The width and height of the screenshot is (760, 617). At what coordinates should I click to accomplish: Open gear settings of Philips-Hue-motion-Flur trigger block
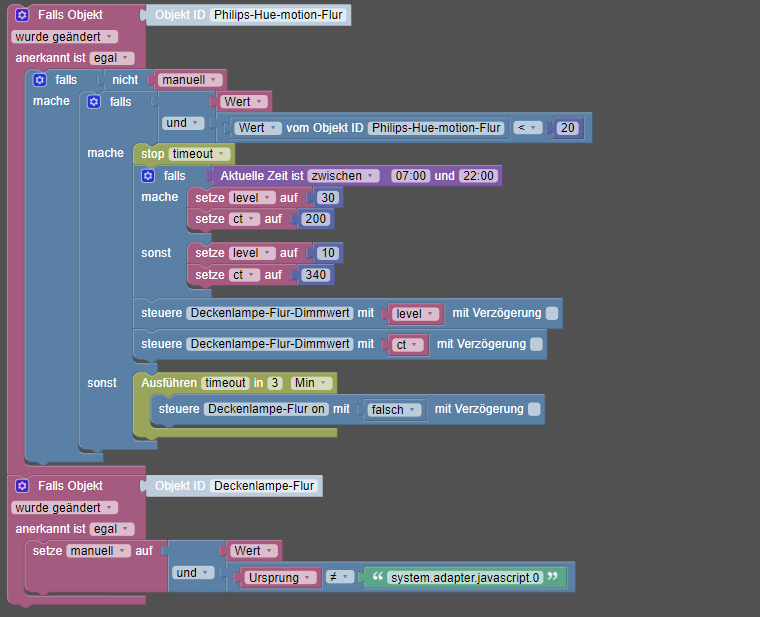tap(22, 15)
